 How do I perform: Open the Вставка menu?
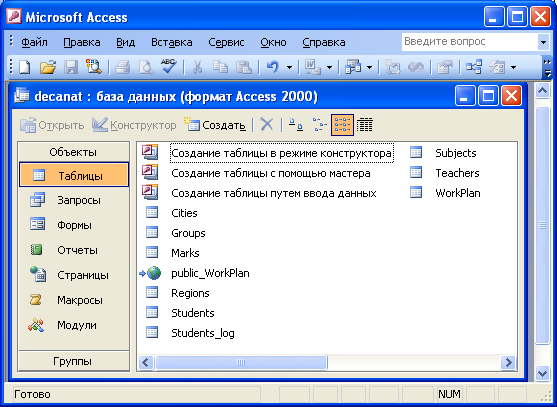172,42
